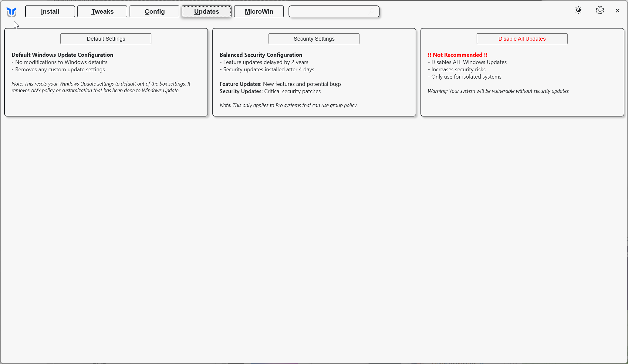Toggle the light/dark theme sun icon
Screen dimensions: 628x364
click(578, 10)
